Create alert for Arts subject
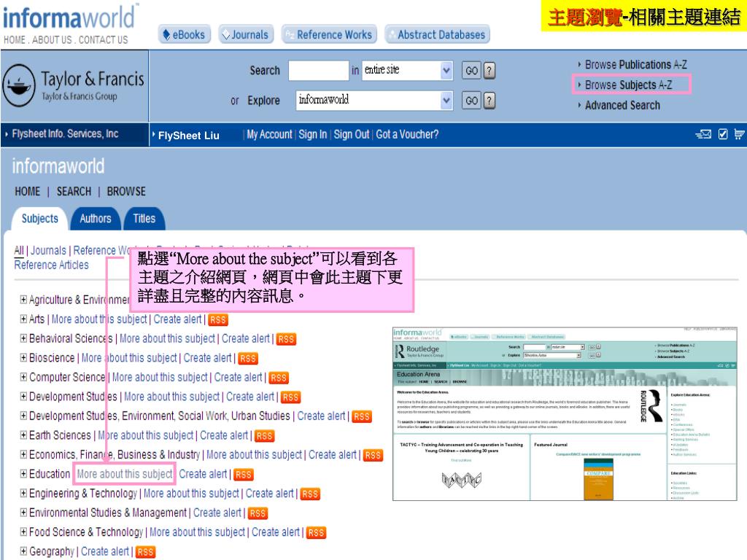Screen dimensions: 747x560 pos(177,319)
